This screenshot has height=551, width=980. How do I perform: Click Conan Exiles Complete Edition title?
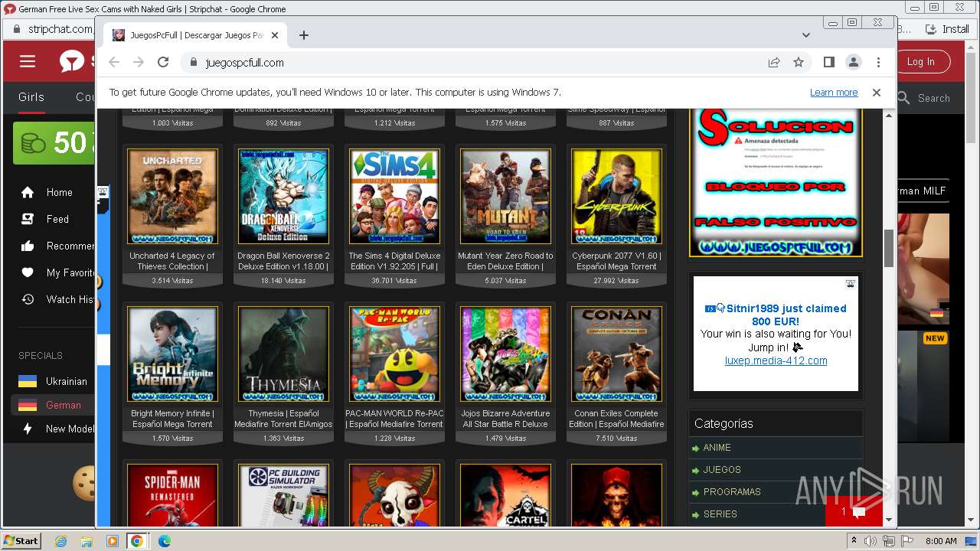pos(616,419)
